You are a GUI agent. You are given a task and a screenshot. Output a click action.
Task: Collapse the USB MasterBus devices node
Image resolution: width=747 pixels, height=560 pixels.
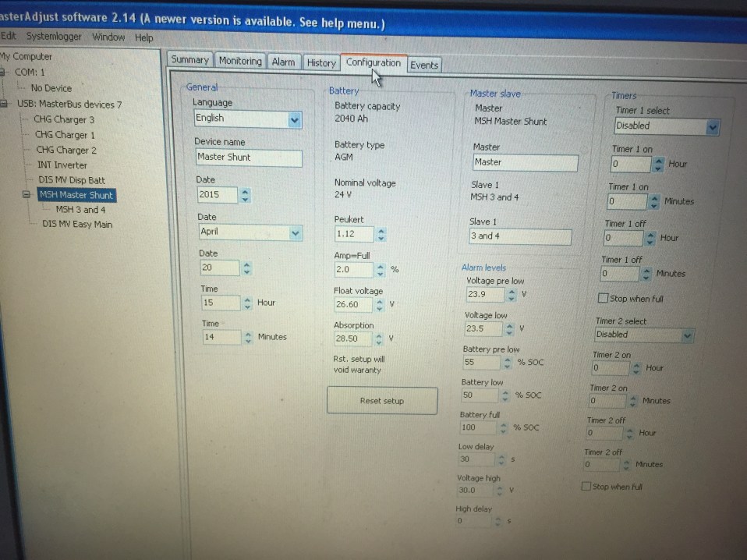click(x=4, y=104)
